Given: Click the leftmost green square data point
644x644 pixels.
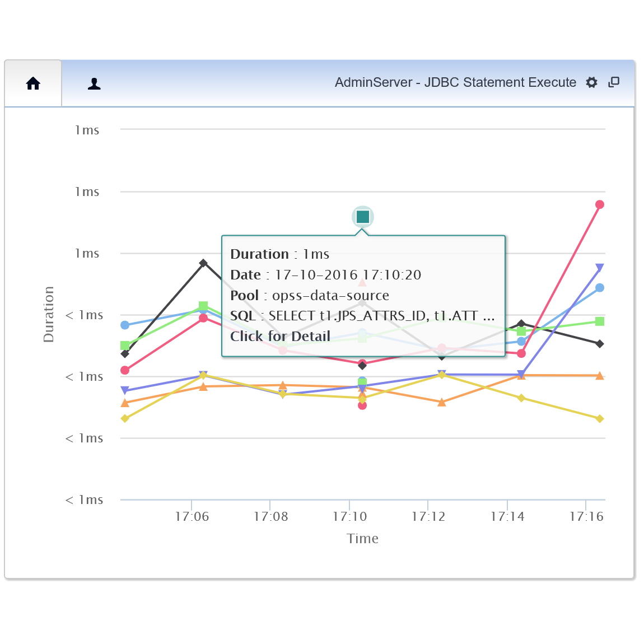Looking at the screenshot, I should [x=125, y=346].
